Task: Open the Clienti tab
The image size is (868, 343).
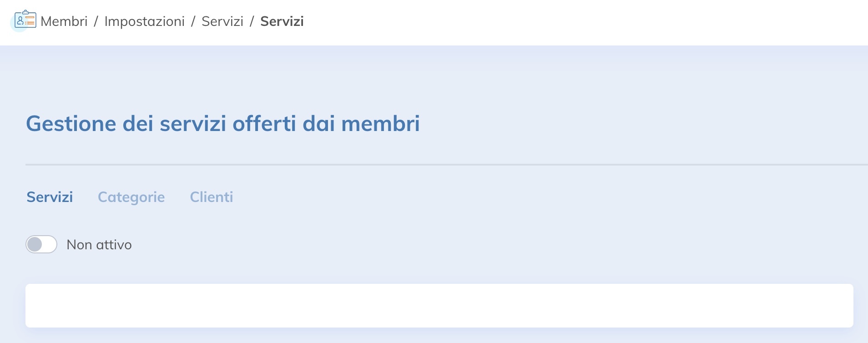Action: pos(212,197)
